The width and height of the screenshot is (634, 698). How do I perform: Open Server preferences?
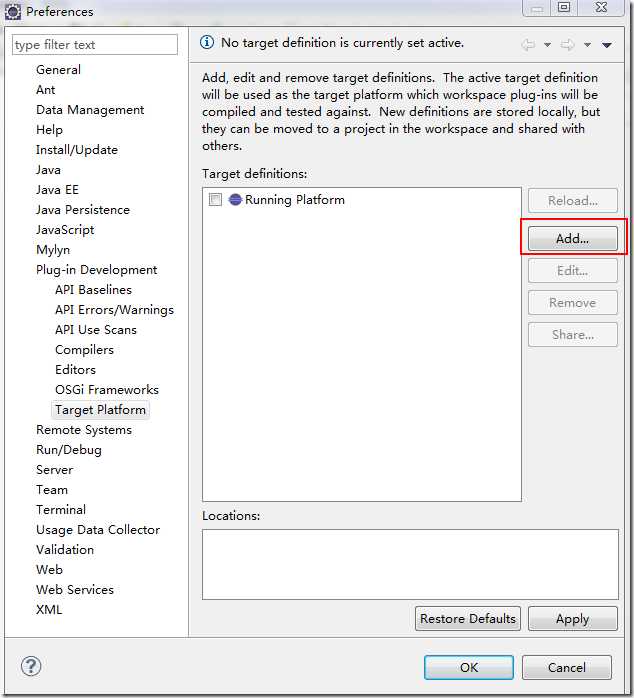click(54, 471)
